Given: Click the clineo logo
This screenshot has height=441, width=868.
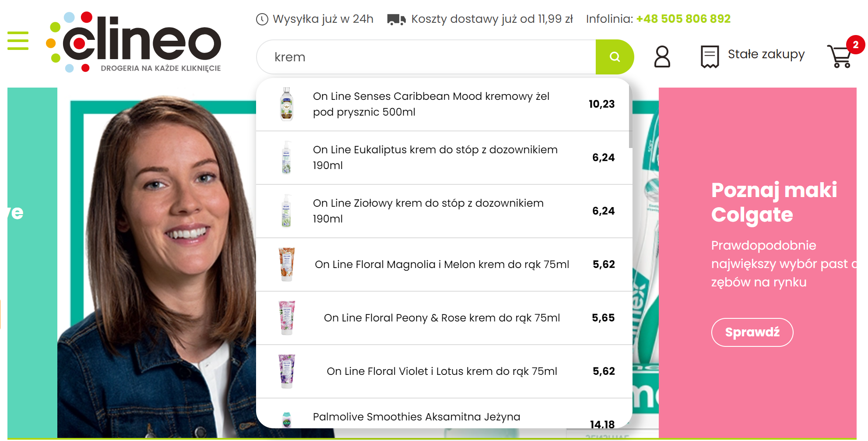Looking at the screenshot, I should point(134,42).
